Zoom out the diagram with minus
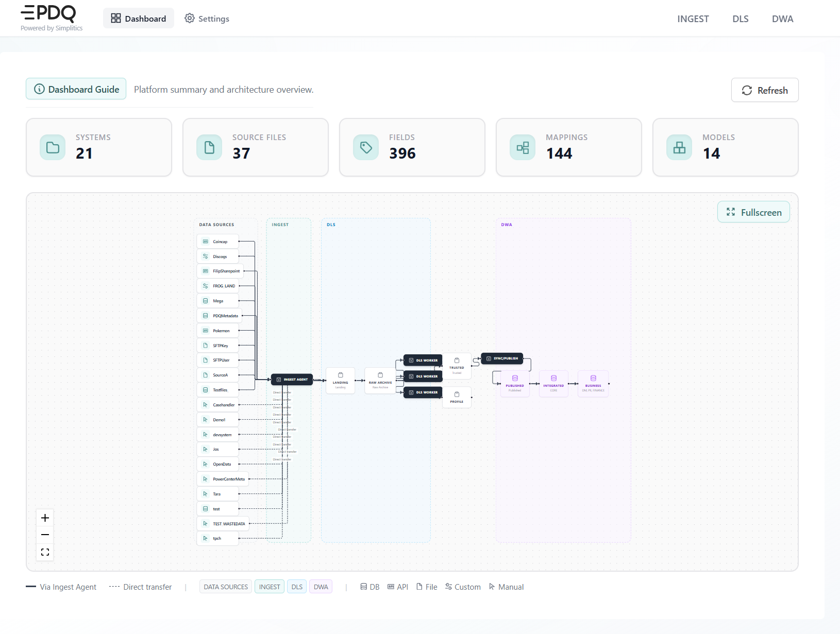840x634 pixels. [45, 535]
